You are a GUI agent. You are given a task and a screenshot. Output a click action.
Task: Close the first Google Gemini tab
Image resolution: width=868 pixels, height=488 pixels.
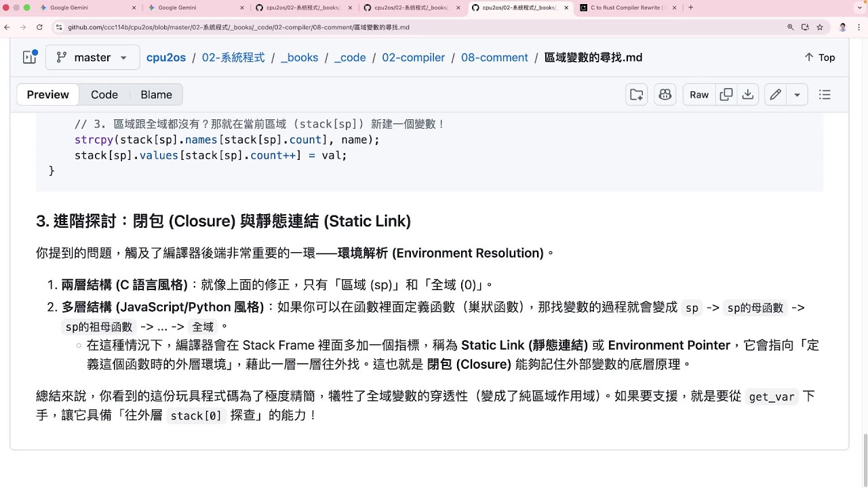click(x=133, y=7)
